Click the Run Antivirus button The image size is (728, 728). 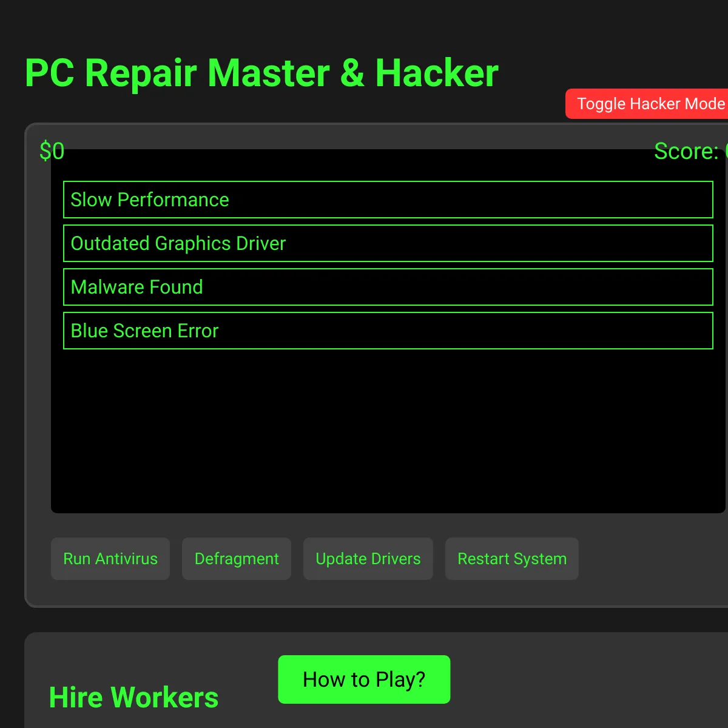[110, 559]
